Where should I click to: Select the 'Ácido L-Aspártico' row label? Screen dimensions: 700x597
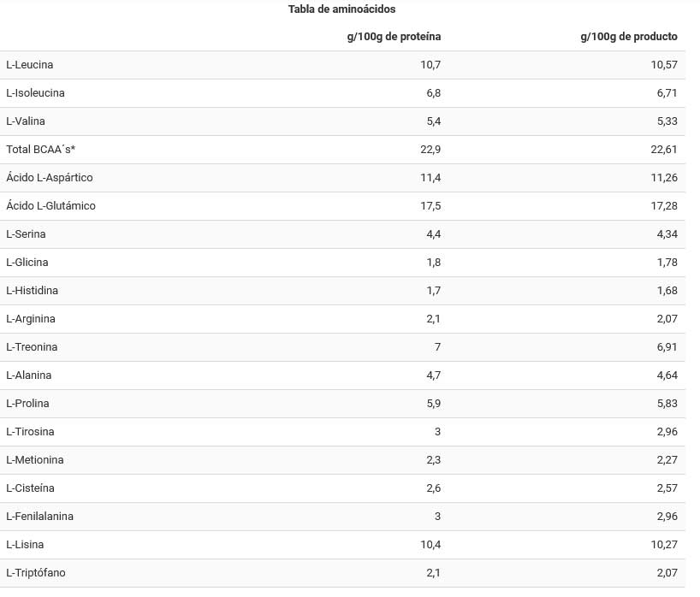[49, 178]
